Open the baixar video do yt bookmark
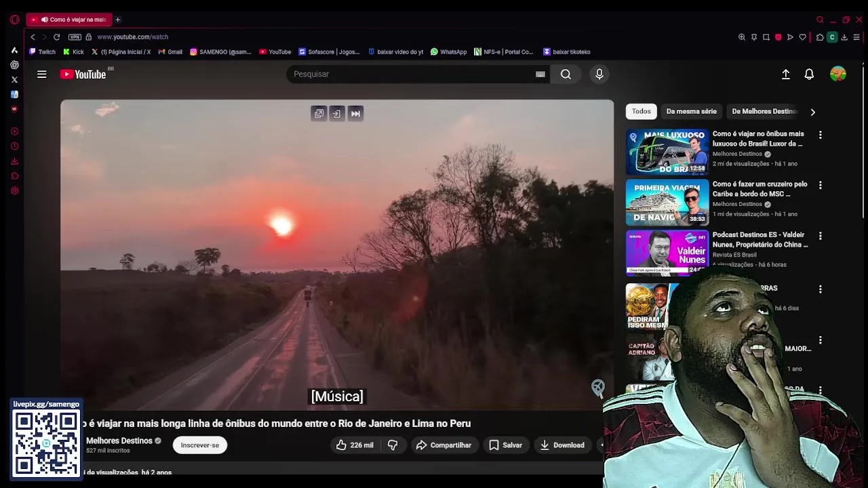868x488 pixels. click(396, 52)
